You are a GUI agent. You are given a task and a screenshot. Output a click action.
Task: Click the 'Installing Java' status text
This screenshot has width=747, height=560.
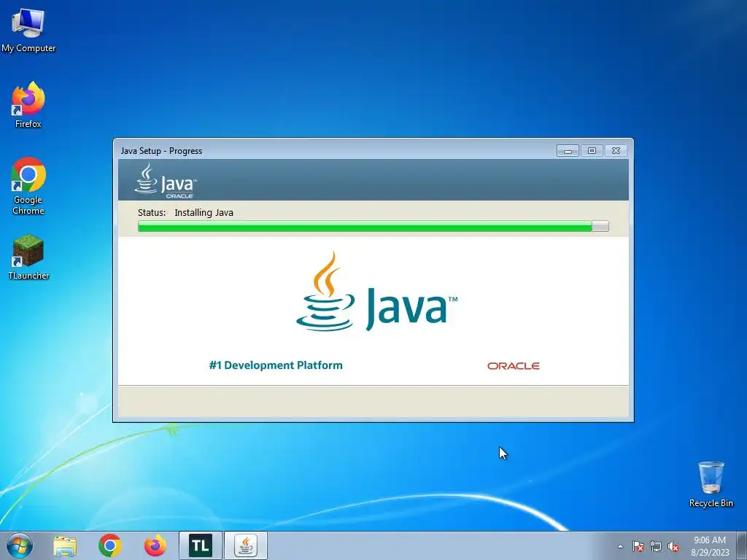(x=204, y=212)
